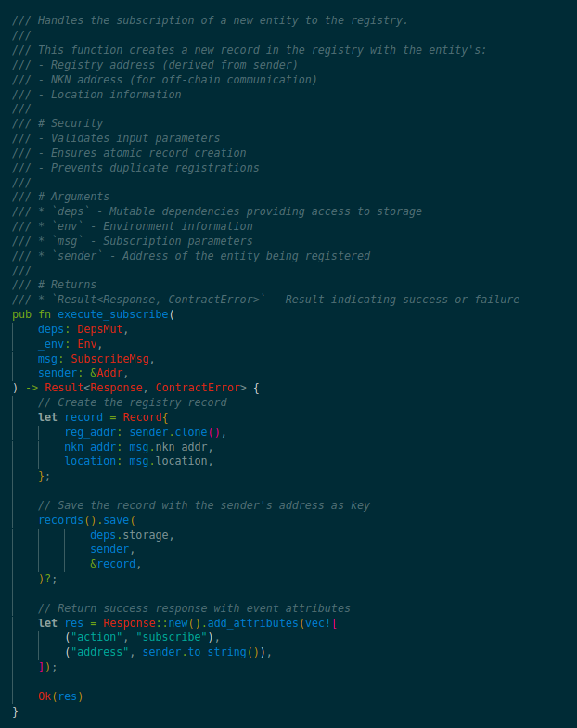Place cursor on reg_addr field
577x728 pixels.
click(x=90, y=432)
